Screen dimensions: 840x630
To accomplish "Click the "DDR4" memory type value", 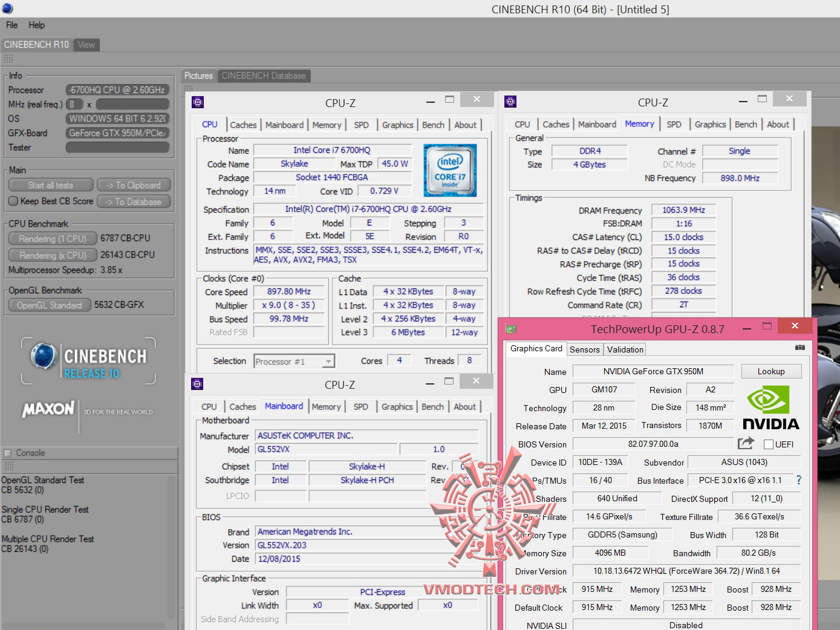I will (x=590, y=151).
